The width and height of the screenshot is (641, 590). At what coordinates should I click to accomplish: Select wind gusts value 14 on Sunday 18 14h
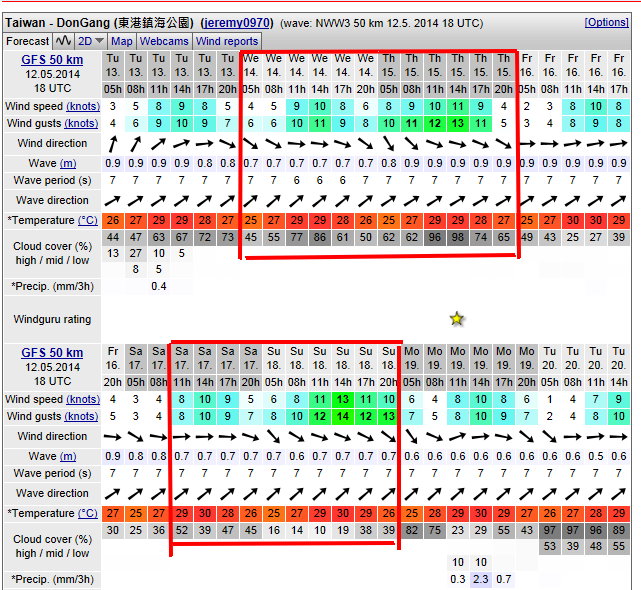point(343,416)
